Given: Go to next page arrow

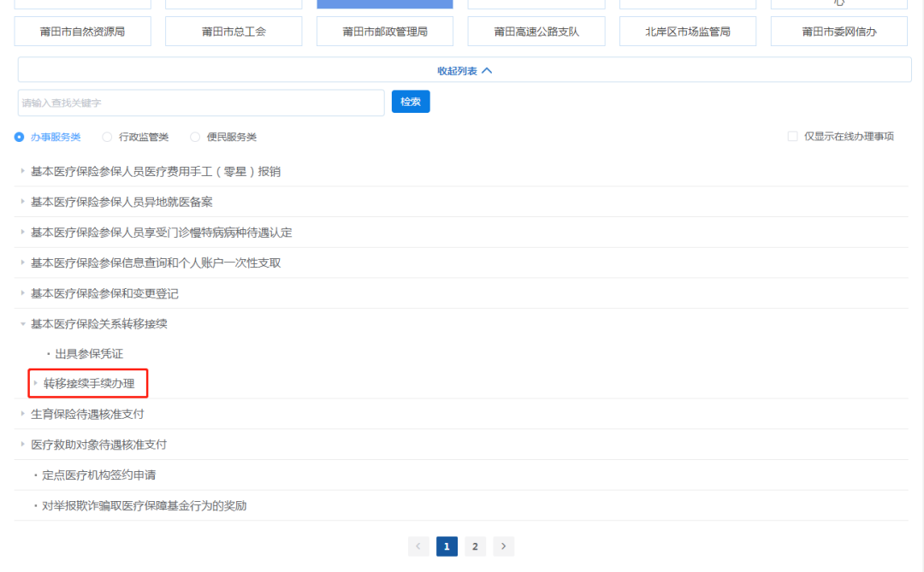Looking at the screenshot, I should pyautogui.click(x=504, y=546).
